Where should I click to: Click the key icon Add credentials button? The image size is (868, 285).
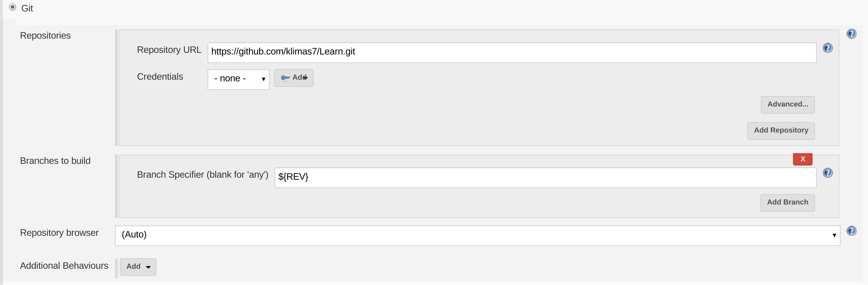[293, 78]
